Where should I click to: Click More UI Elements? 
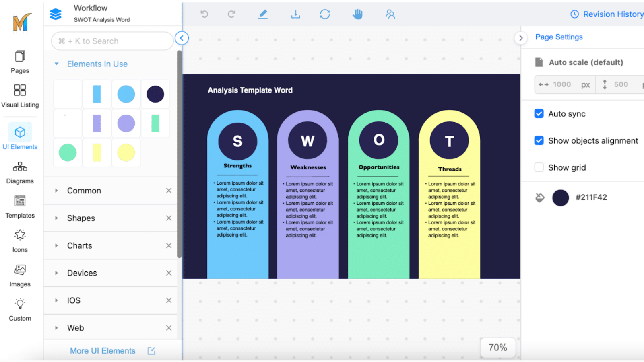103,350
